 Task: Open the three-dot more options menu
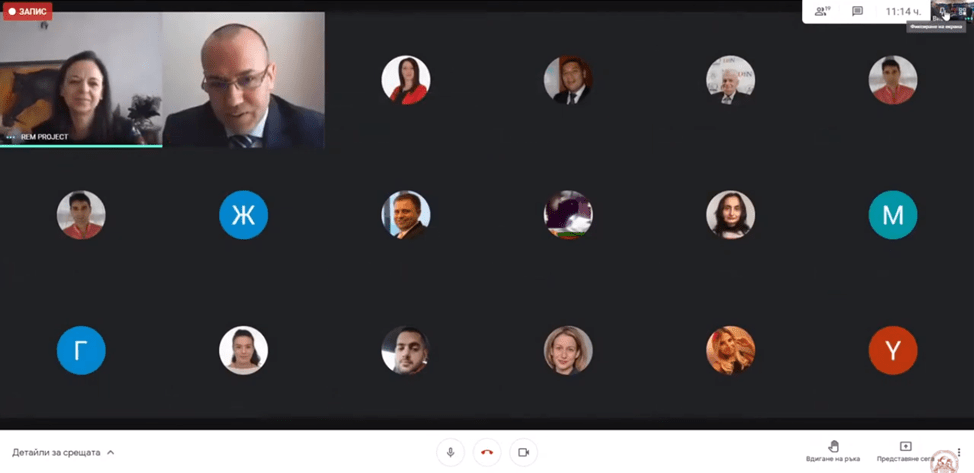click(959, 452)
